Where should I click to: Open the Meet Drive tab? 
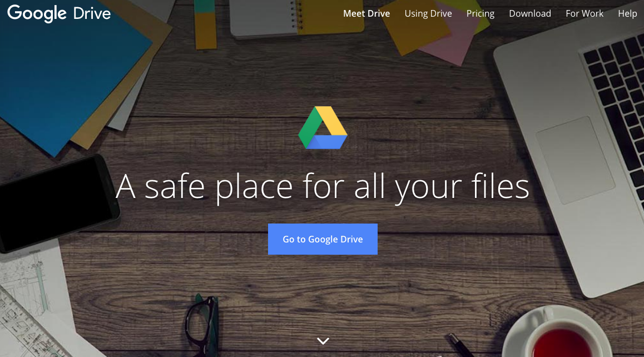pyautogui.click(x=366, y=13)
